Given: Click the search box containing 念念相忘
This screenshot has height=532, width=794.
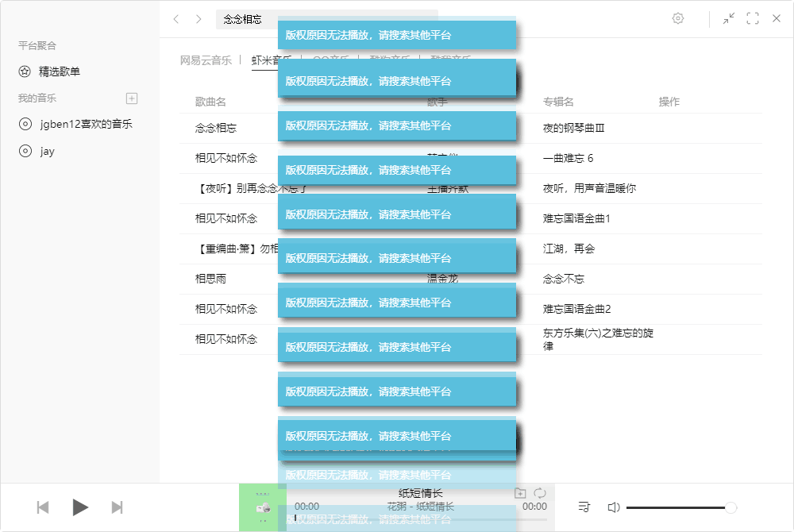Looking at the screenshot, I should 327,19.
